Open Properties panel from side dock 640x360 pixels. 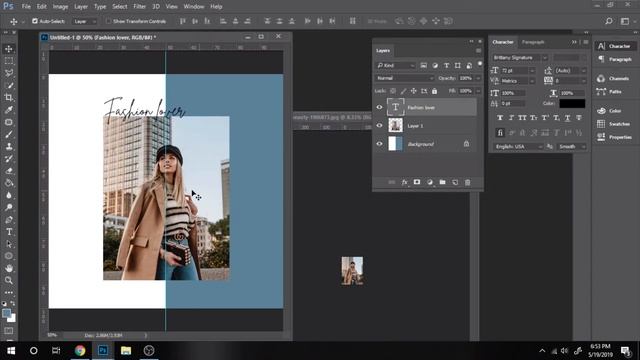coord(614,137)
